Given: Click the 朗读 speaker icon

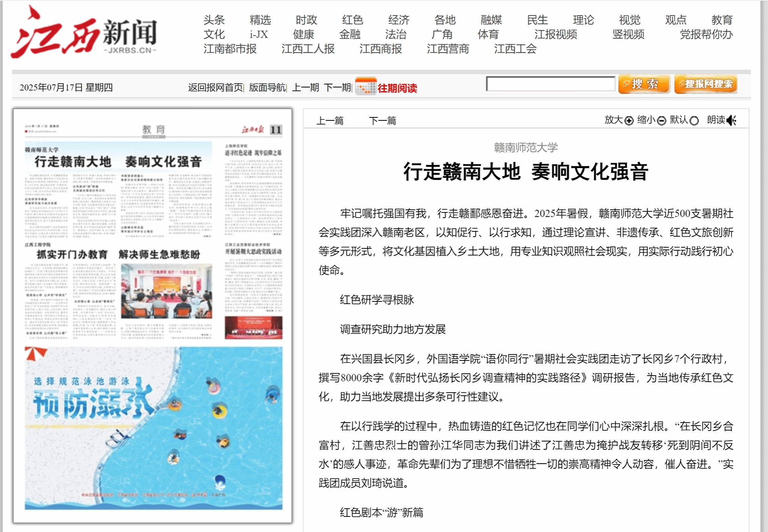Looking at the screenshot, I should pos(731,120).
